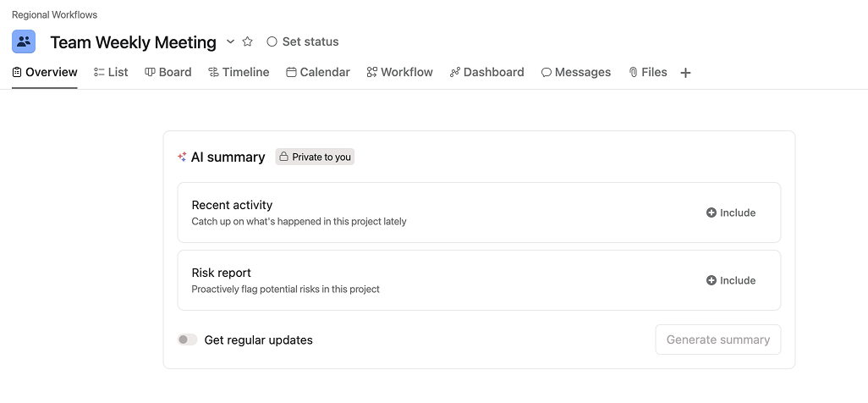Click the project team avatar icon
The width and height of the screenshot is (868, 403).
24,41
